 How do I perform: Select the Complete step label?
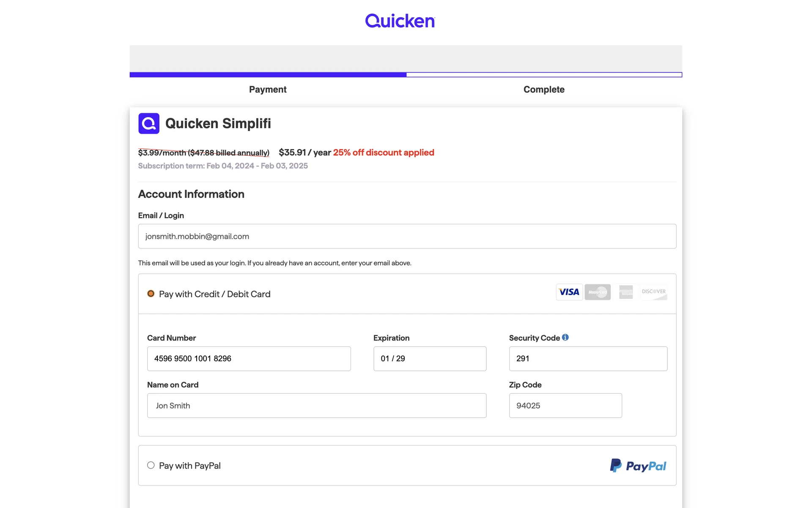(544, 89)
